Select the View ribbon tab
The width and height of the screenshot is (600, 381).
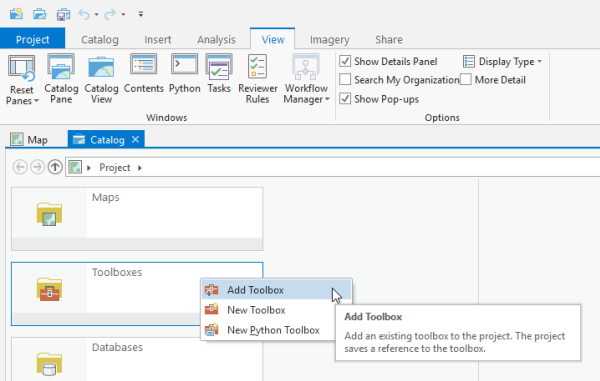click(x=273, y=39)
